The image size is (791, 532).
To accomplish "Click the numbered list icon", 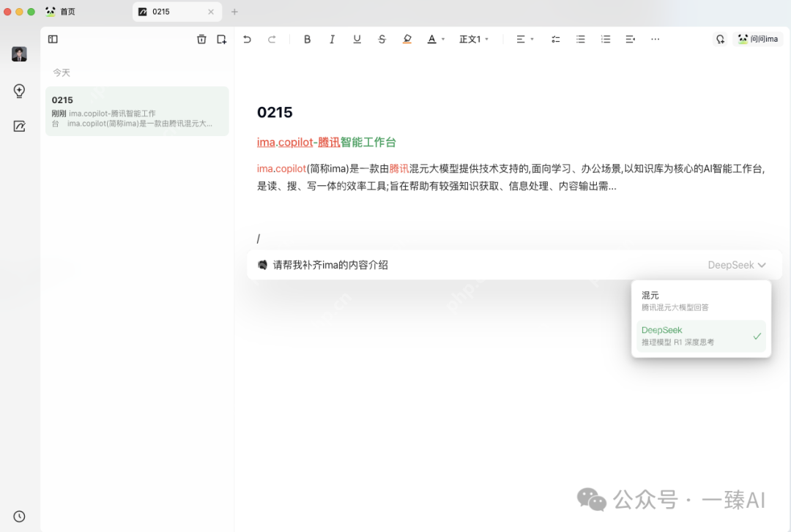I will (x=605, y=39).
